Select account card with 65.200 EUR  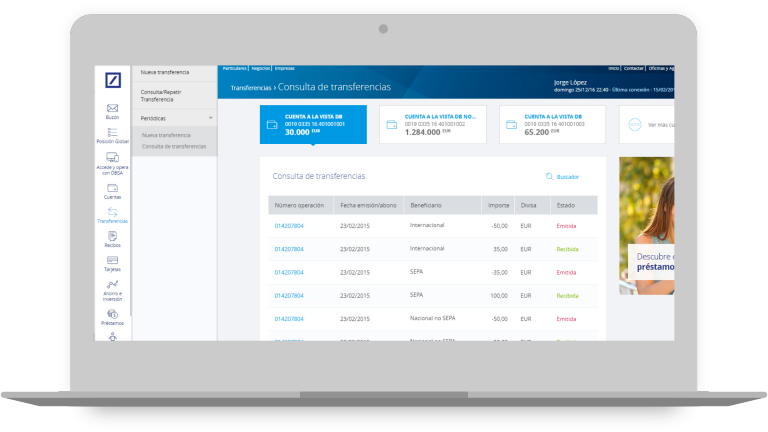tap(557, 123)
